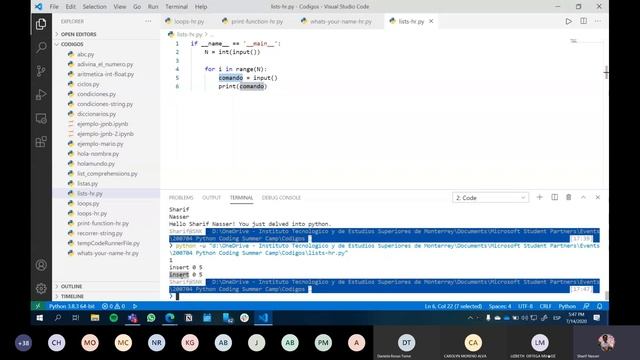640x360 pixels.
Task: Open Windows Start menu
Action: 40,318
